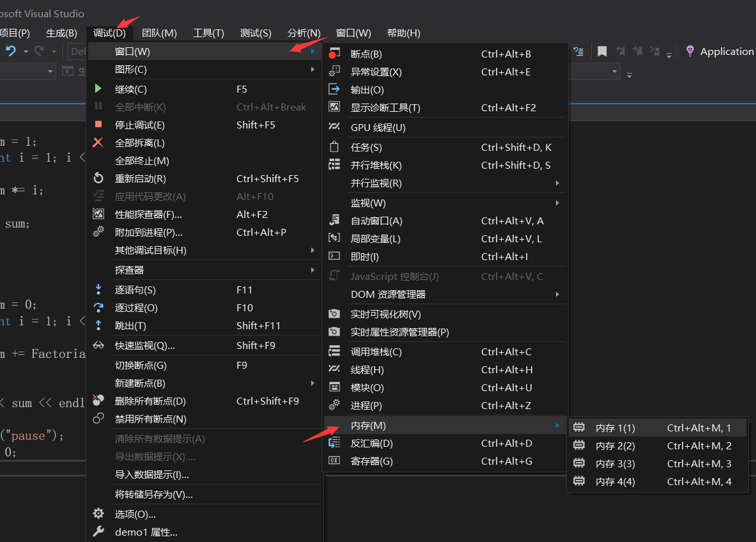Click the Step Into arrow icon
Viewport: 756px width, 542px height.
pyautogui.click(x=98, y=290)
